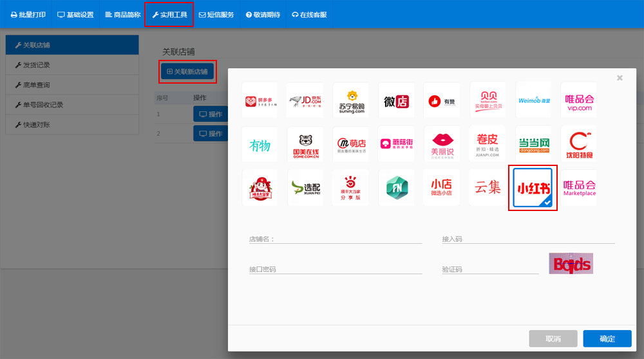The height and width of the screenshot is (359, 644).
Task: Select the 小红书 platform logo
Action: point(533,188)
